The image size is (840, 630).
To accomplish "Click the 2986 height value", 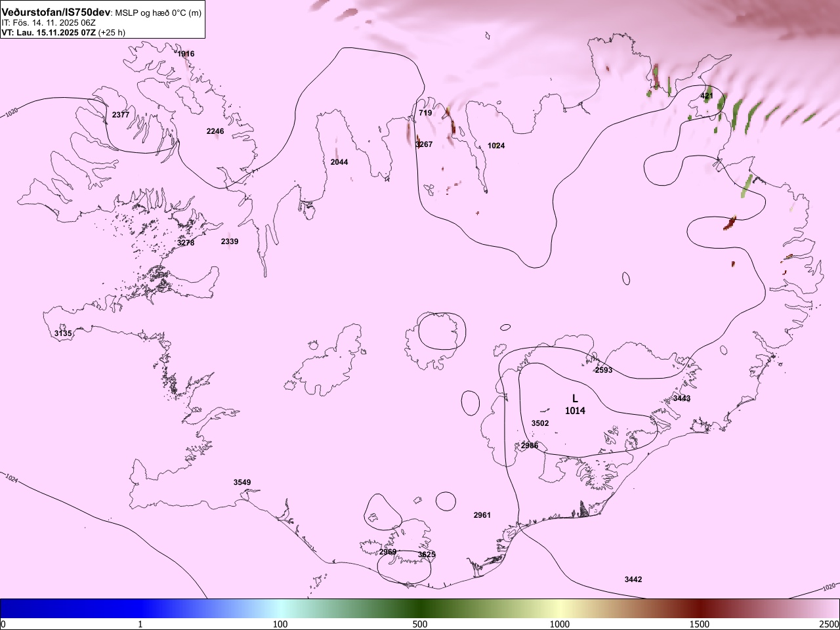I will [x=530, y=446].
